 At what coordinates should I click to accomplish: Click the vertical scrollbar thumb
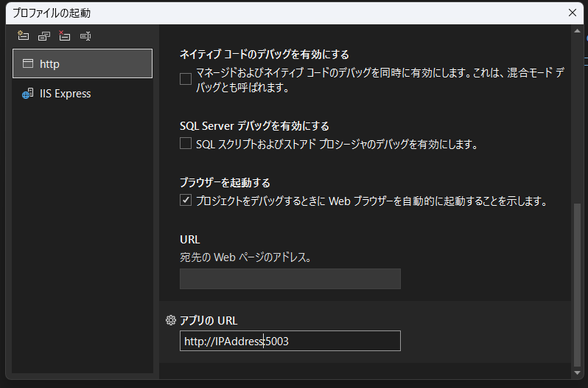pos(578,285)
